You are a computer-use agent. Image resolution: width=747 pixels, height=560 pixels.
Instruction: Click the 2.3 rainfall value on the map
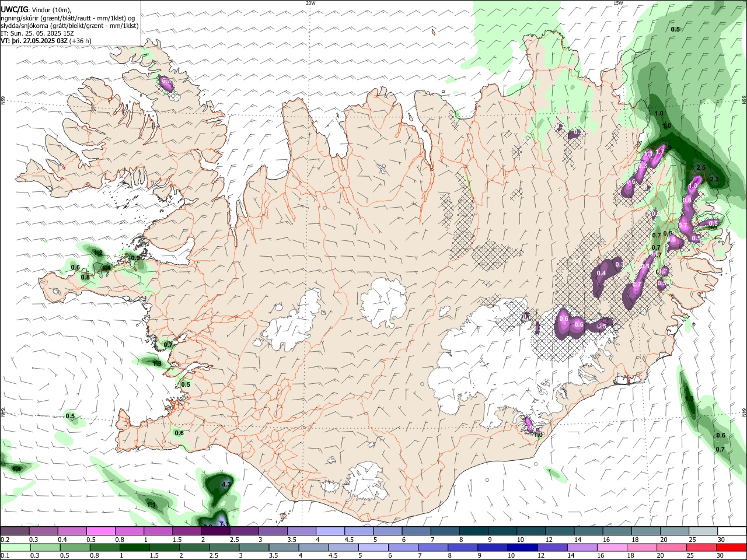[714, 179]
